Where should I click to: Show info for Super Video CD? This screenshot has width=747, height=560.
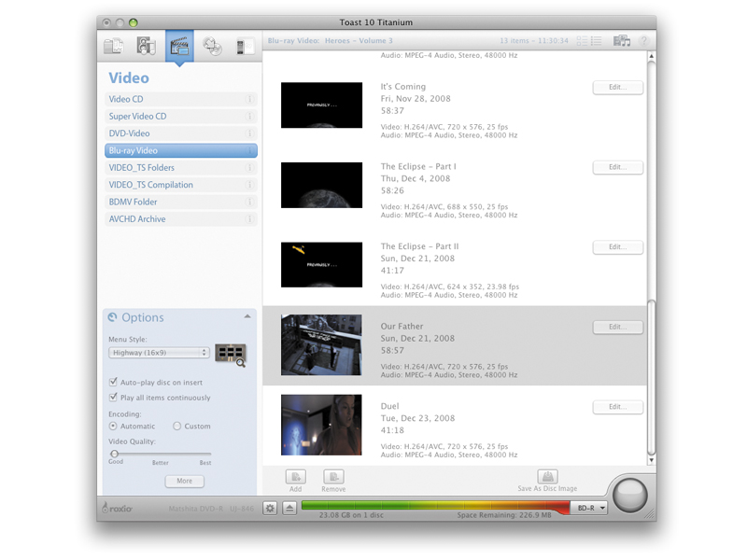point(248,116)
